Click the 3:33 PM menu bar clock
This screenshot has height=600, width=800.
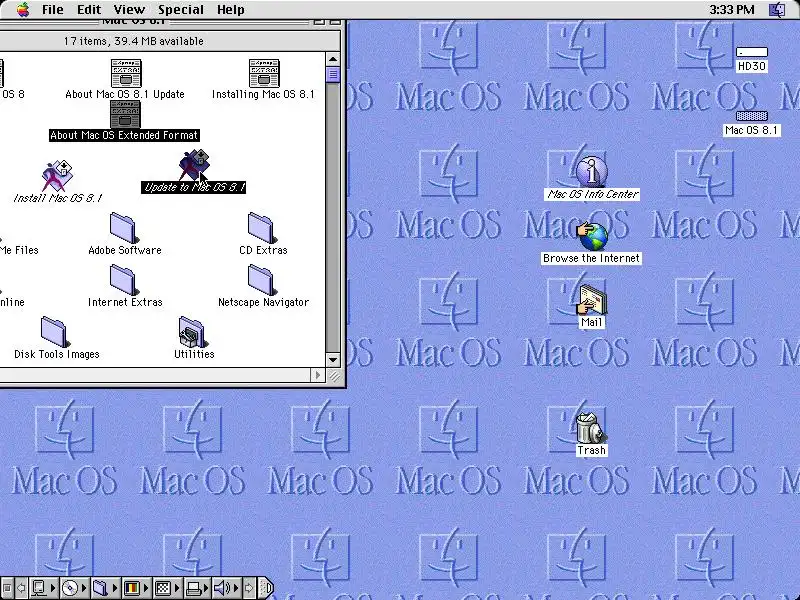click(732, 9)
